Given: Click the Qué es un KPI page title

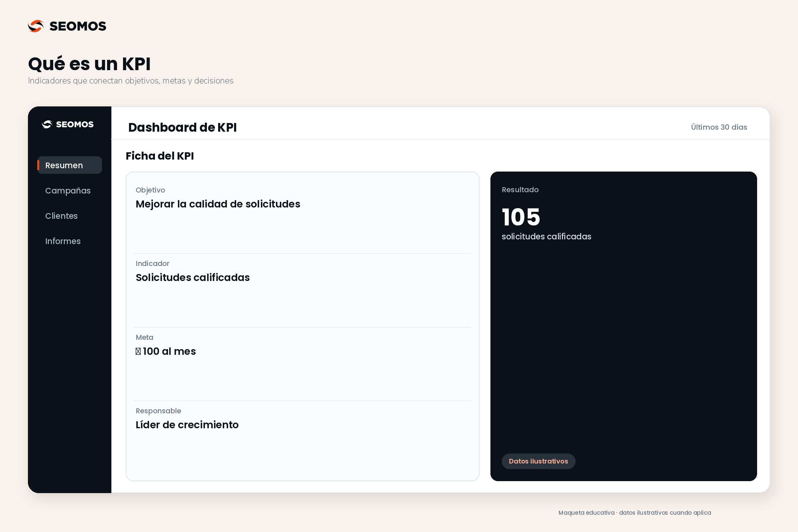Looking at the screenshot, I should pos(89,64).
